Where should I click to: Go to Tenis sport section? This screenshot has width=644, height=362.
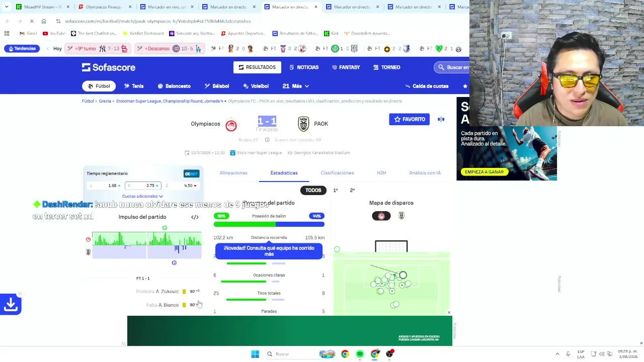click(134, 86)
